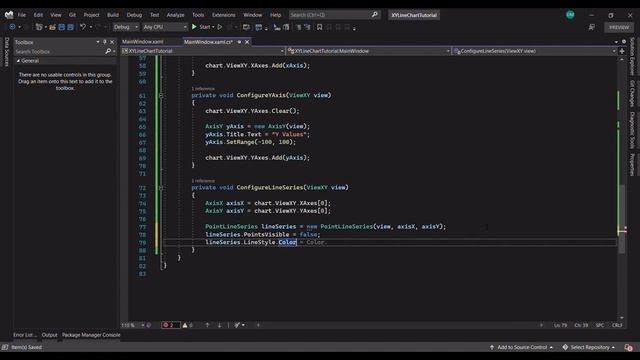Click the Save file toolbar icon
This screenshot has height=360, width=640.
(62, 27)
